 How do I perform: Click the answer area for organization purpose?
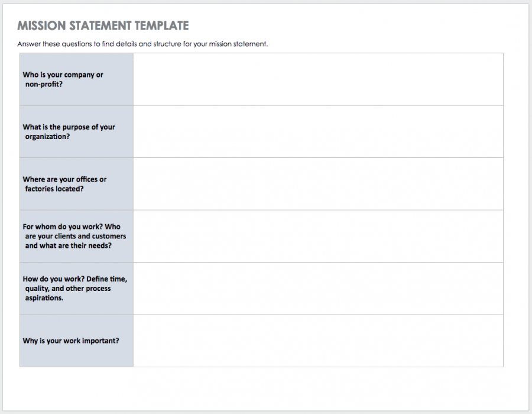(x=319, y=131)
